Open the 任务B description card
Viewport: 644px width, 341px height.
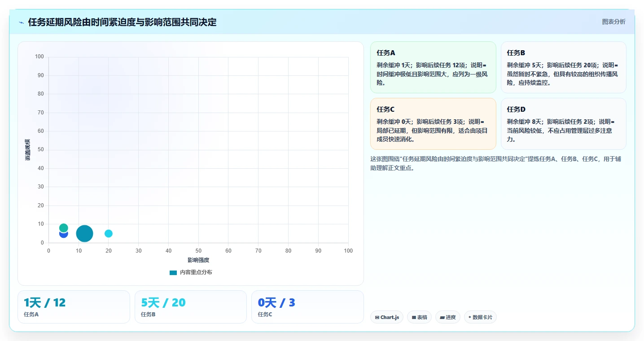pos(563,67)
